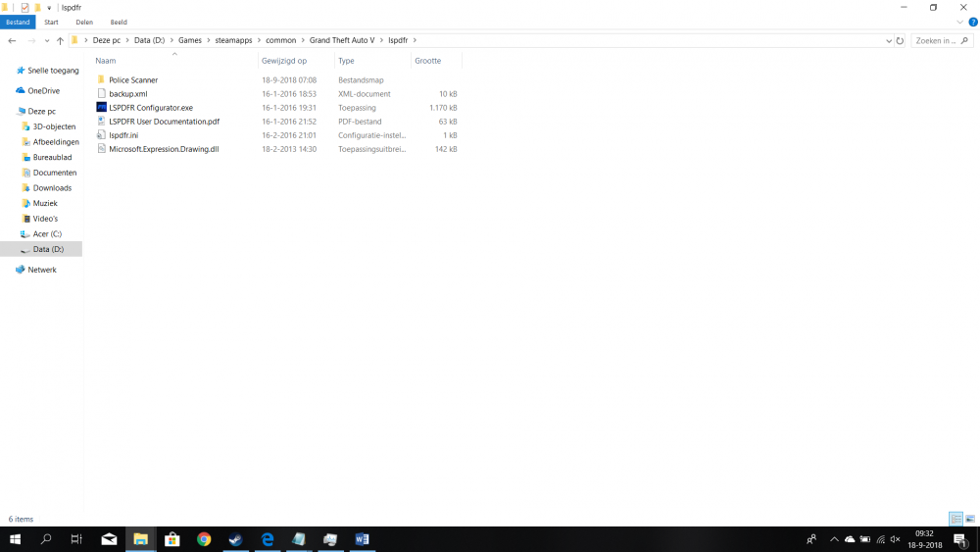This screenshot has height=552, width=980.
Task: Select Downloads in the navigation pane
Action: (x=52, y=187)
